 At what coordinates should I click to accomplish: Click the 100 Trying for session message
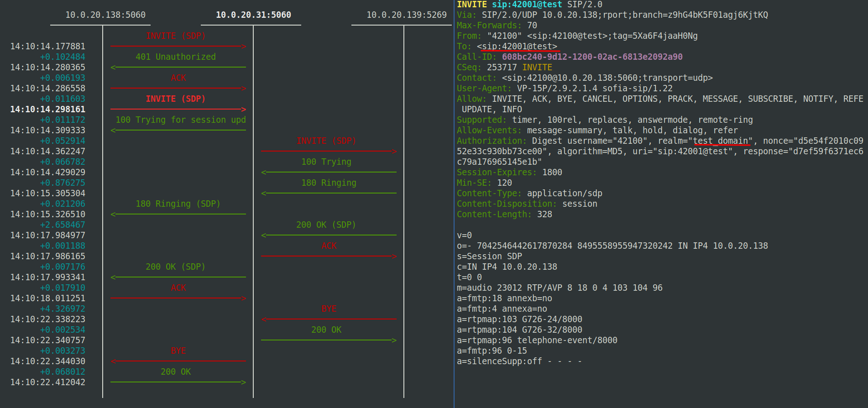180,120
